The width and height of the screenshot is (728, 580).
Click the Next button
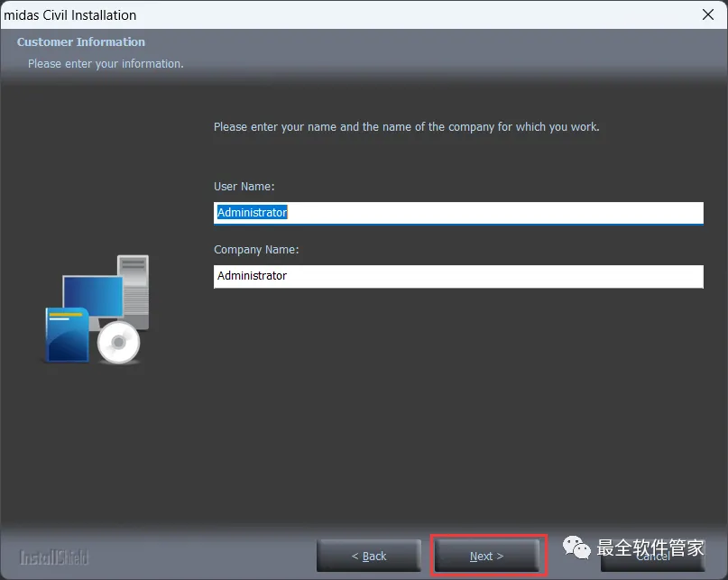pyautogui.click(x=486, y=556)
